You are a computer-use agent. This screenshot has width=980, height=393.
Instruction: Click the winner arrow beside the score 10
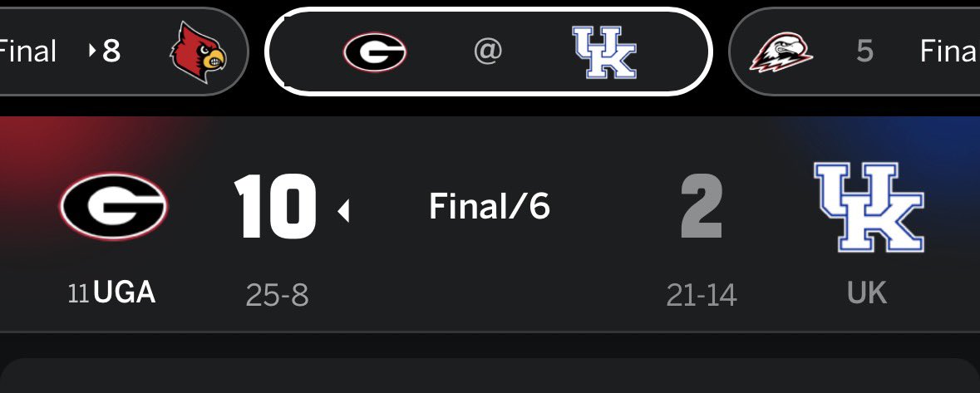[x=343, y=212]
